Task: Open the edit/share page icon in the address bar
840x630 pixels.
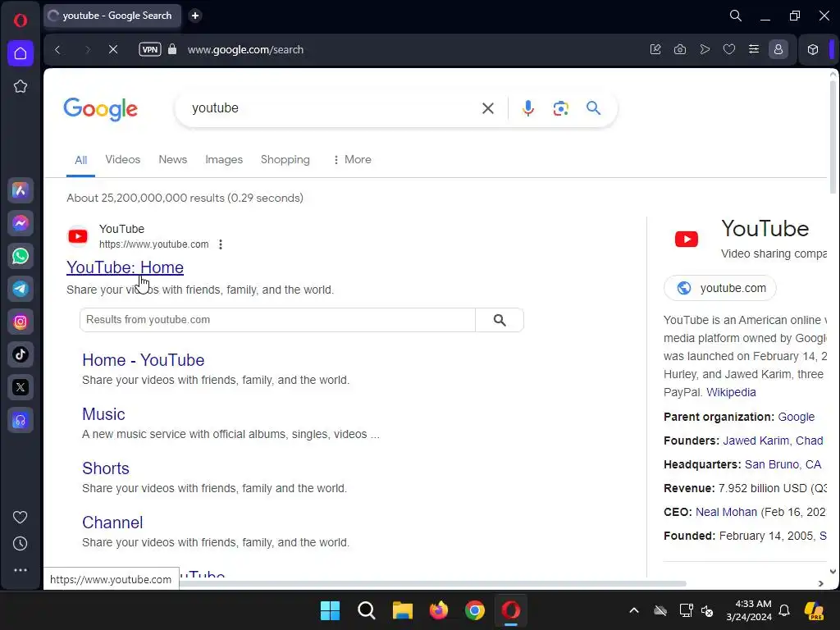Action: coord(655,49)
